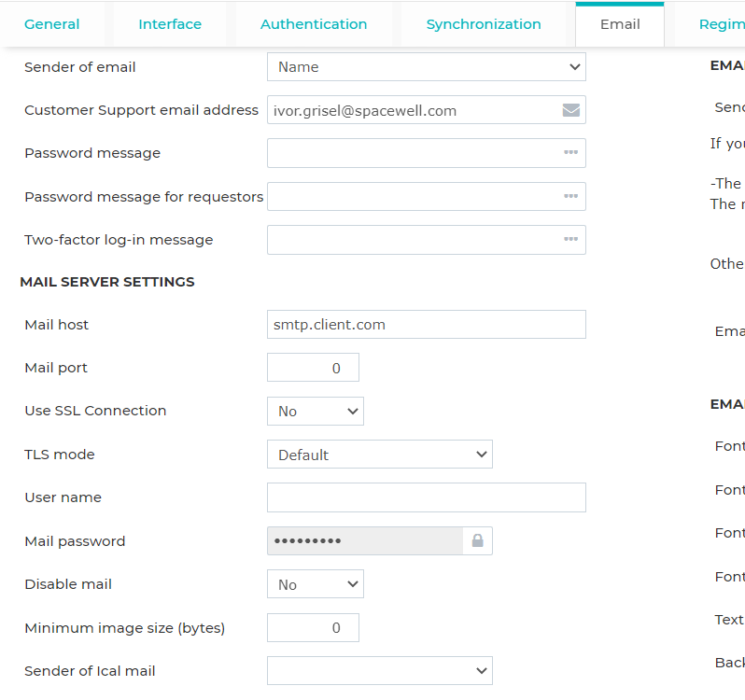The width and height of the screenshot is (745, 700).
Task: Switch to the General tab
Action: coord(51,24)
